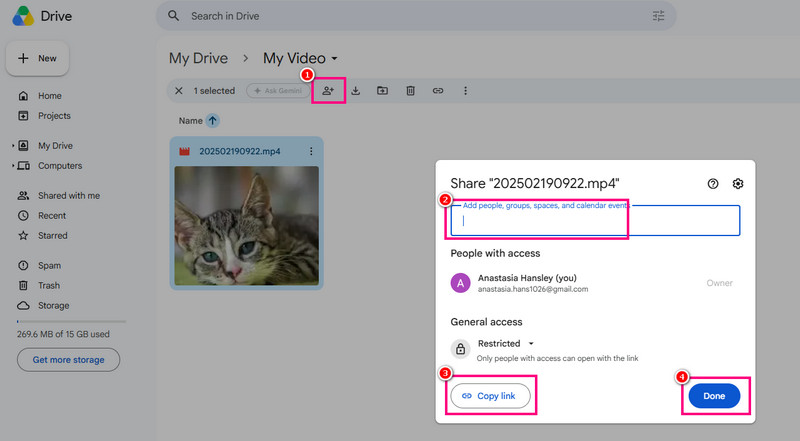Screen dimensions: 800x441
Task: Open toolbar More actions three-dot menu
Action: pos(465,91)
